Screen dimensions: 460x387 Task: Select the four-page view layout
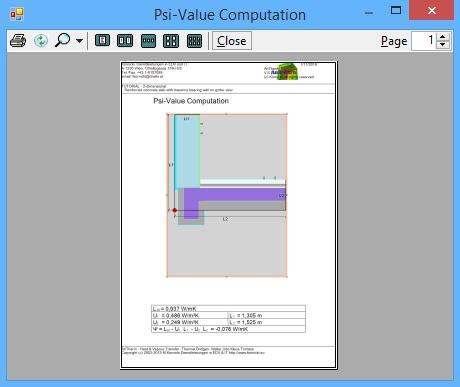pos(171,41)
